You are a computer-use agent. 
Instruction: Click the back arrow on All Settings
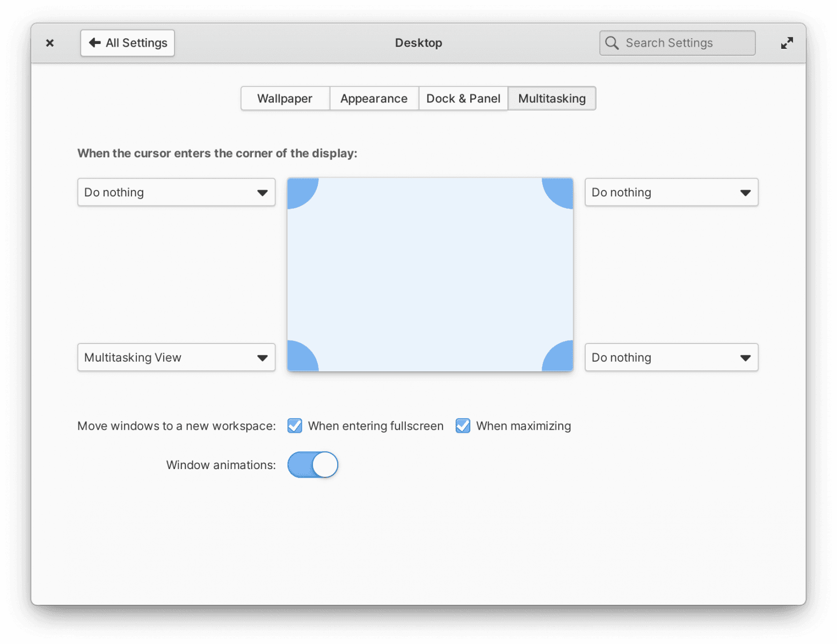click(94, 42)
